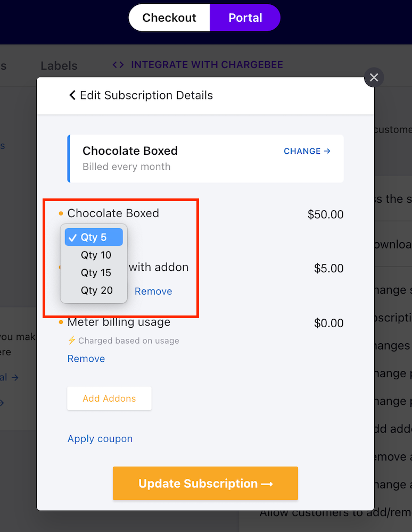Viewport: 412px width, 532px height.
Task: Remove the addon item
Action: [153, 292]
